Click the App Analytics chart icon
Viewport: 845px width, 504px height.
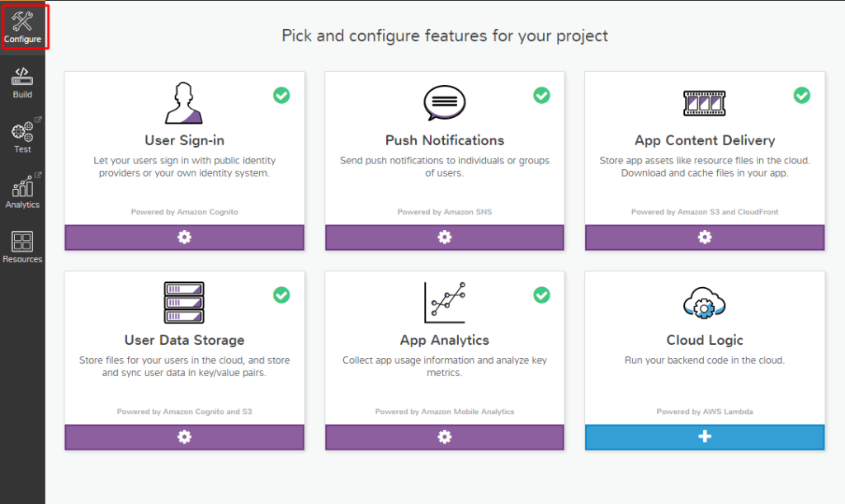pyautogui.click(x=444, y=303)
